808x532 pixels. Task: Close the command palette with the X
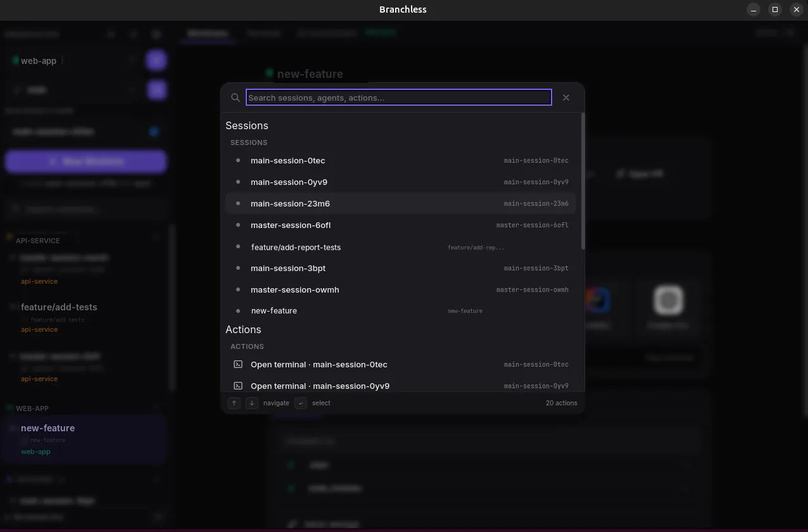pyautogui.click(x=566, y=98)
